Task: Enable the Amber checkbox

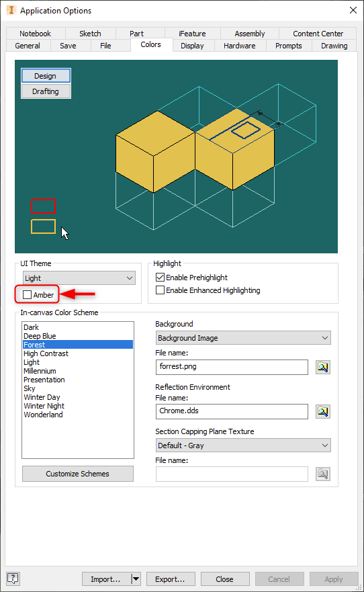Action: 27,295
